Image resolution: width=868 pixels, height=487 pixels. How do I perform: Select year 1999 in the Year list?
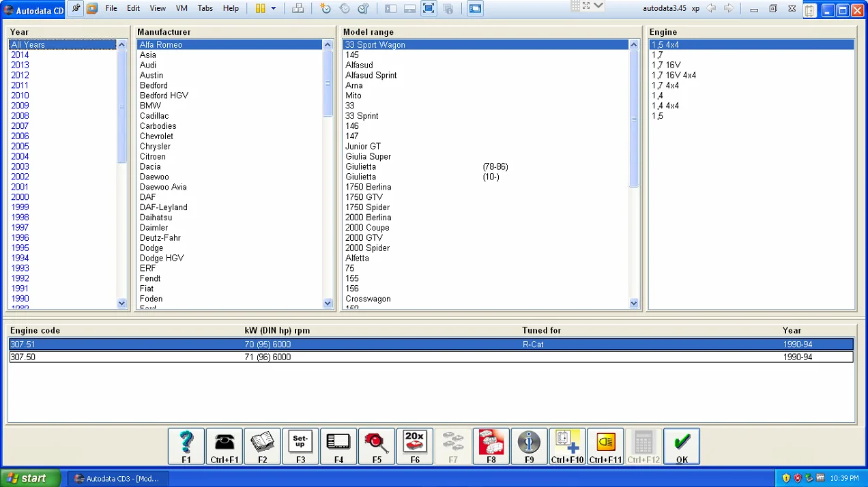20,207
